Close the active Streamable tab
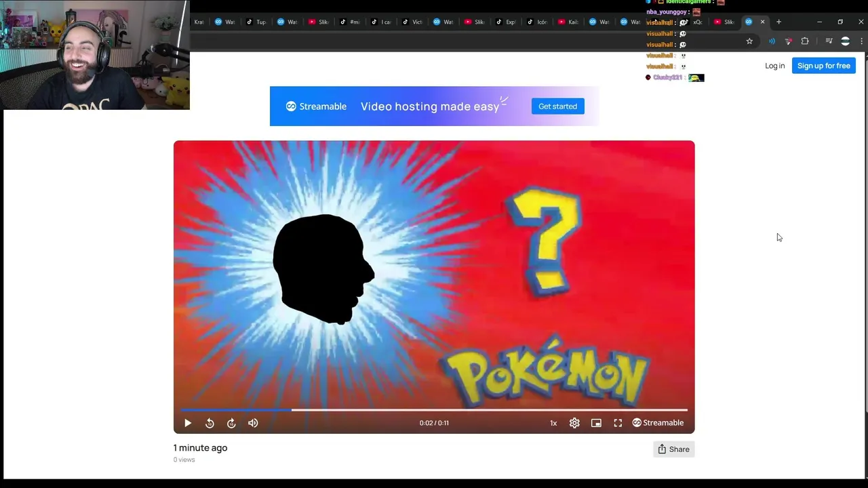 [762, 22]
